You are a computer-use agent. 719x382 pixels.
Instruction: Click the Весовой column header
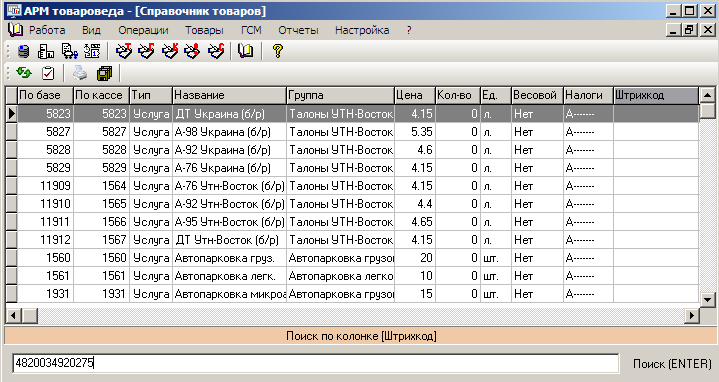click(537, 95)
